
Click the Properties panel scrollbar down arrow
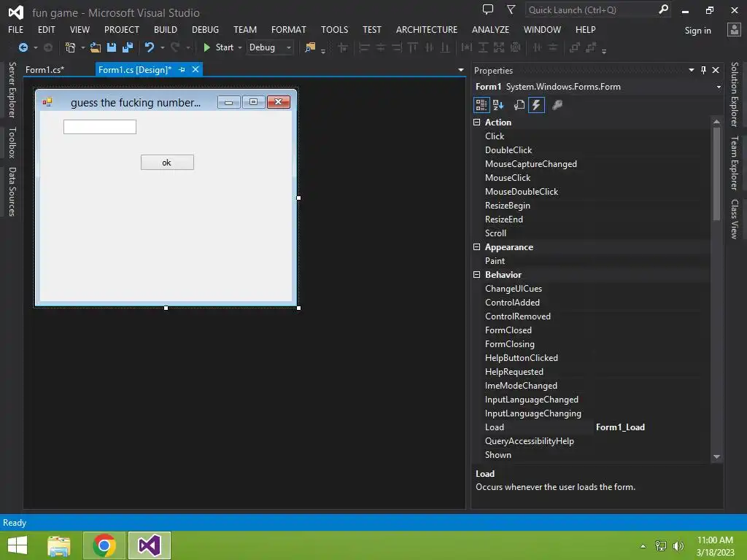pyautogui.click(x=716, y=456)
